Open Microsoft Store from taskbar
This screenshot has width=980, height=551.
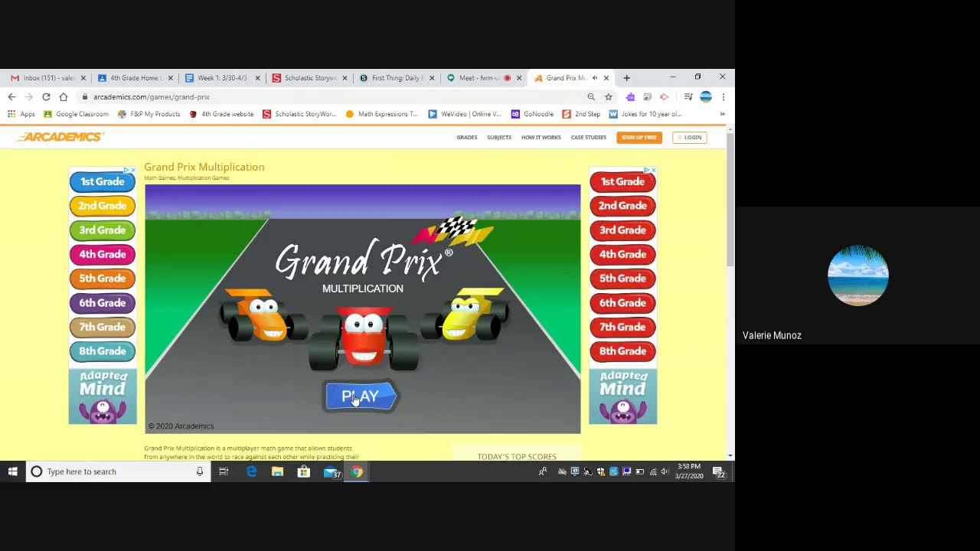click(304, 471)
